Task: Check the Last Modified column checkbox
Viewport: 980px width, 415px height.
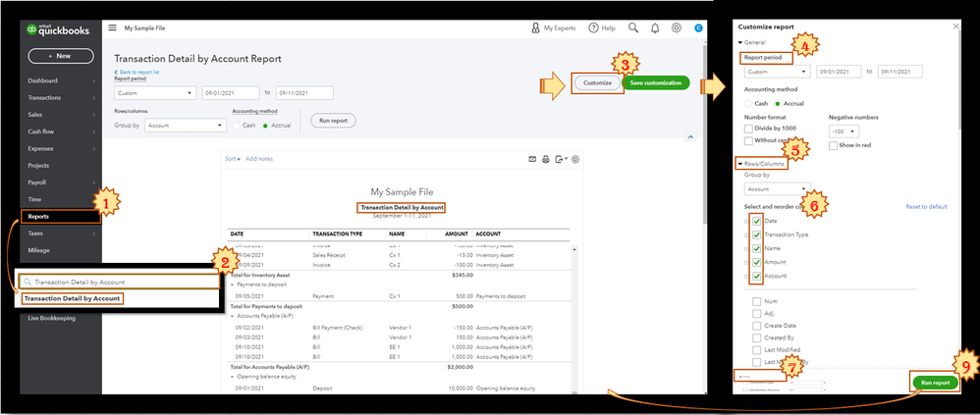Action: [757, 350]
